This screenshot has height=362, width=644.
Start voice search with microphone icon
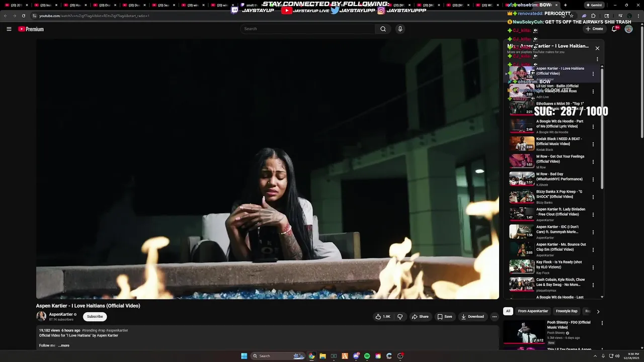pyautogui.click(x=400, y=29)
